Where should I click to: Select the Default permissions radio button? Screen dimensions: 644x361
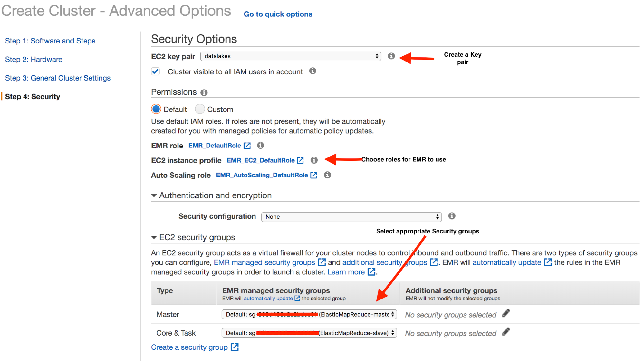156,109
